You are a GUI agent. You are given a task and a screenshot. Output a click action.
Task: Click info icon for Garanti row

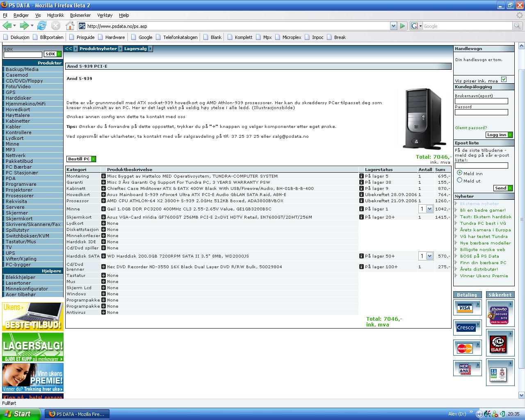[x=361, y=182]
